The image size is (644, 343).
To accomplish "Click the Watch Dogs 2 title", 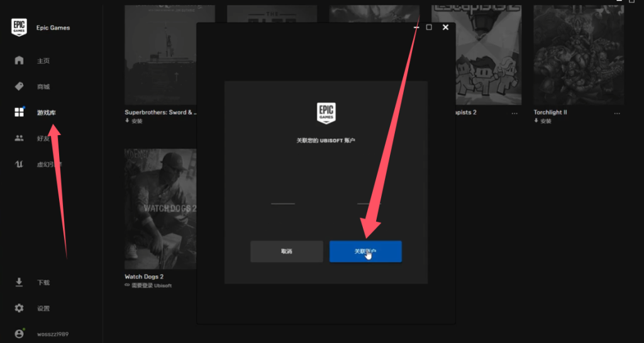I will point(144,276).
